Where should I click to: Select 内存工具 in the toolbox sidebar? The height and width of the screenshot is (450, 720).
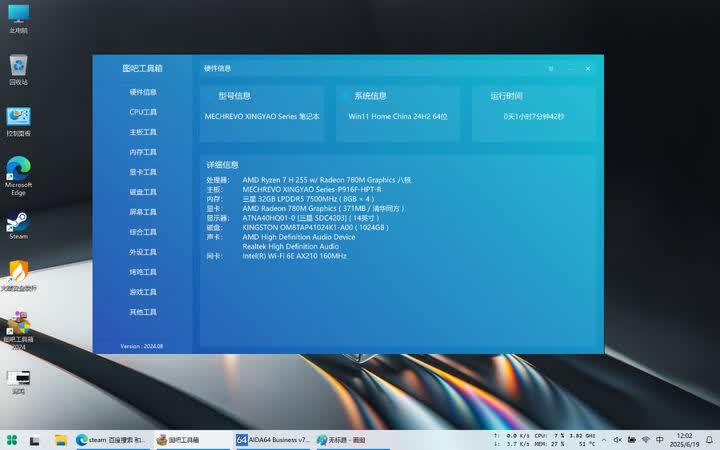[x=143, y=152]
